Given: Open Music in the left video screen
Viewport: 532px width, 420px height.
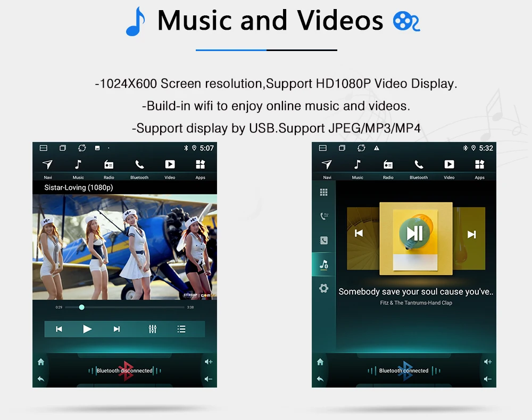Looking at the screenshot, I should pos(78,169).
